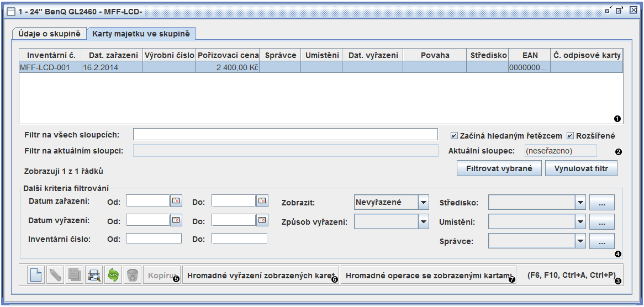Sort by the 'Umístění' column header
The width and height of the screenshot is (644, 307).
click(321, 55)
